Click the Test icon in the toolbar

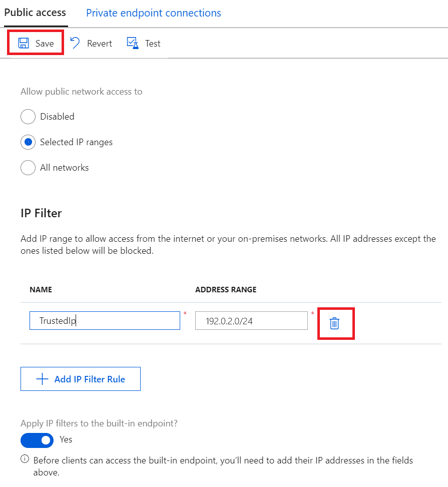click(133, 43)
